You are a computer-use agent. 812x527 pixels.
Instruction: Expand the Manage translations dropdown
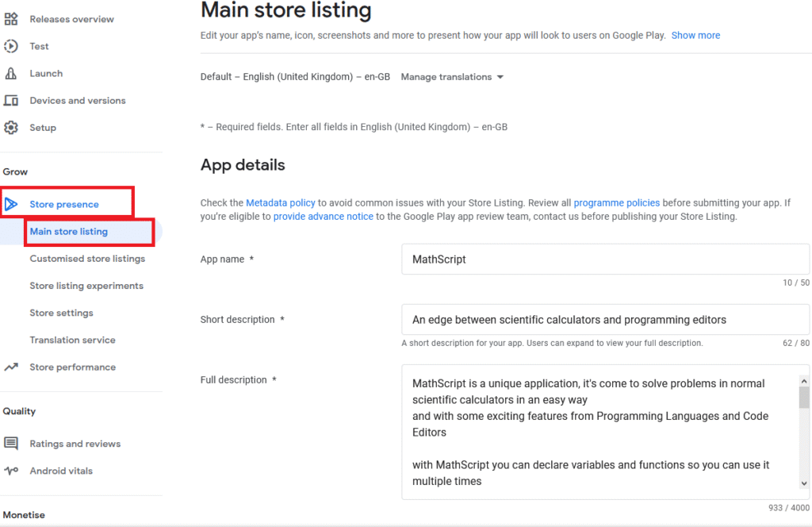pyautogui.click(x=452, y=77)
